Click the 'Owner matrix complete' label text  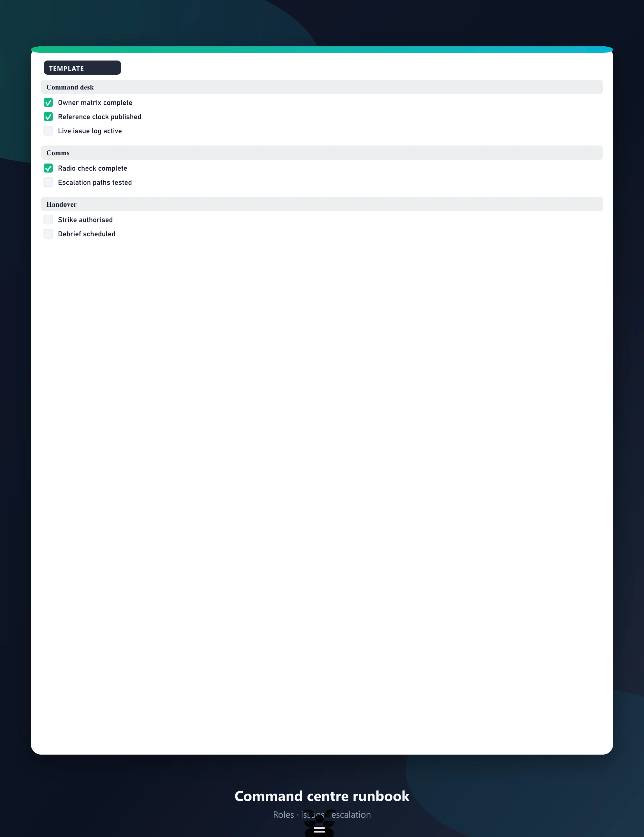tap(95, 103)
